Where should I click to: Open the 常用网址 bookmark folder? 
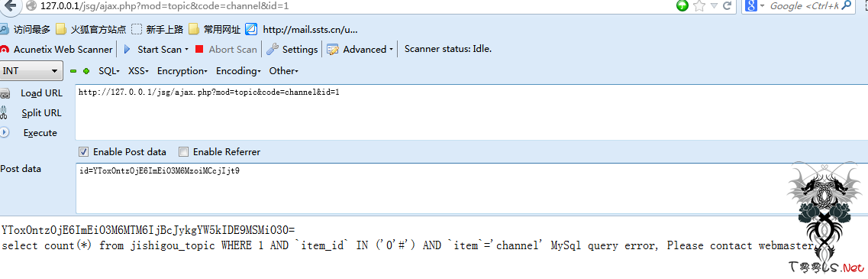[x=215, y=29]
